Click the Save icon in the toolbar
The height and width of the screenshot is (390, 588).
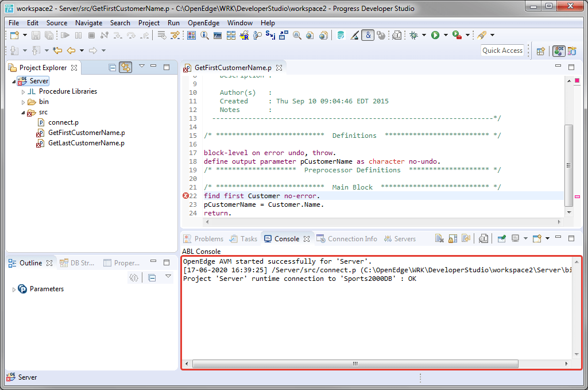pyautogui.click(x=36, y=35)
